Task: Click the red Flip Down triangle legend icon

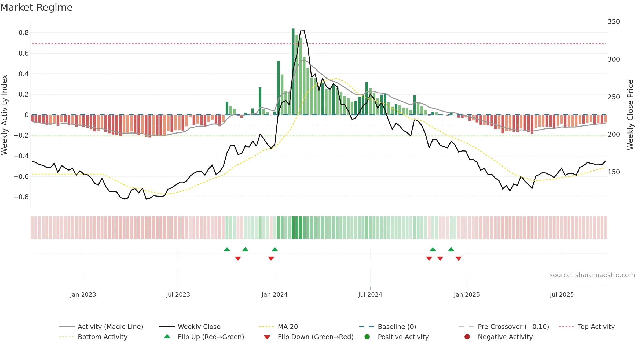Action: (267, 337)
